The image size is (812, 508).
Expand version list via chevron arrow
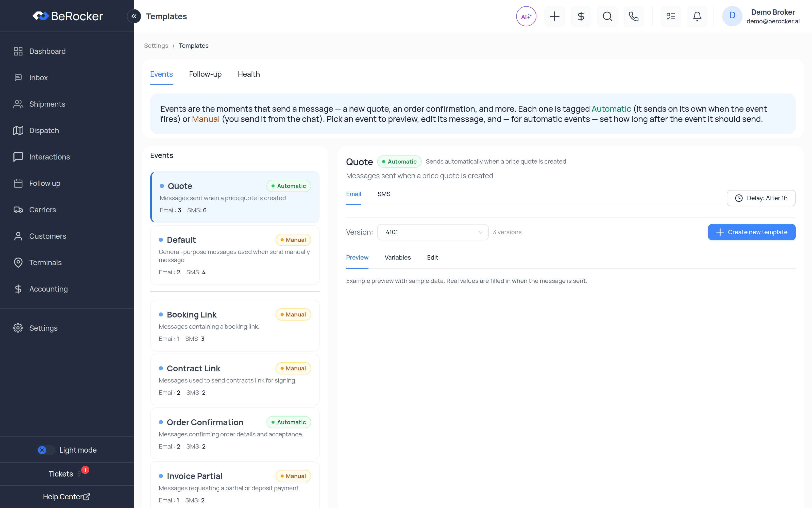point(481,232)
